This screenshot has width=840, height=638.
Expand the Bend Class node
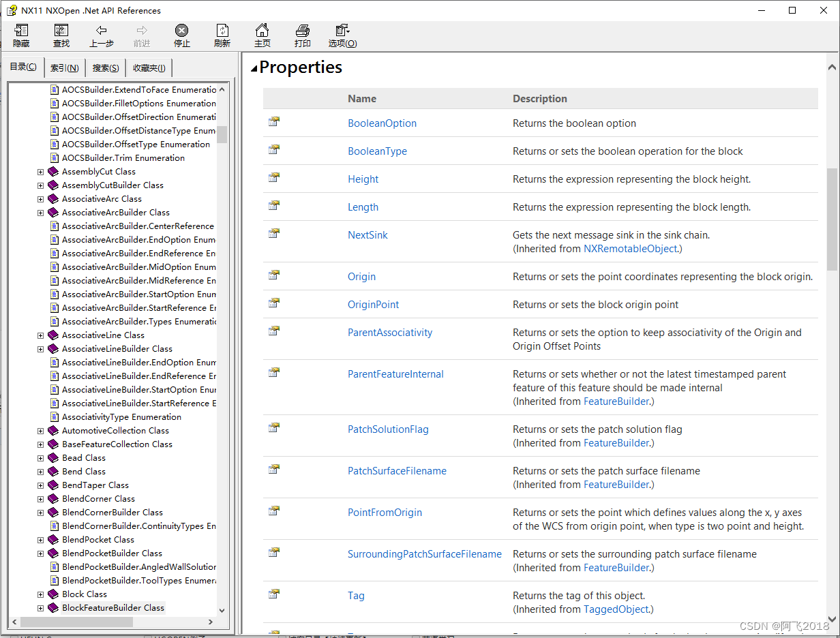pyautogui.click(x=40, y=472)
